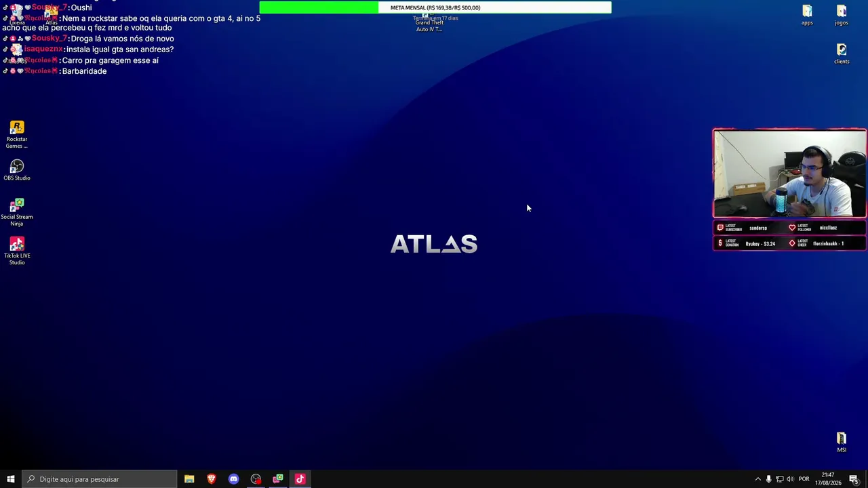Open the Windows Start menu
868x488 pixels.
click(x=11, y=479)
